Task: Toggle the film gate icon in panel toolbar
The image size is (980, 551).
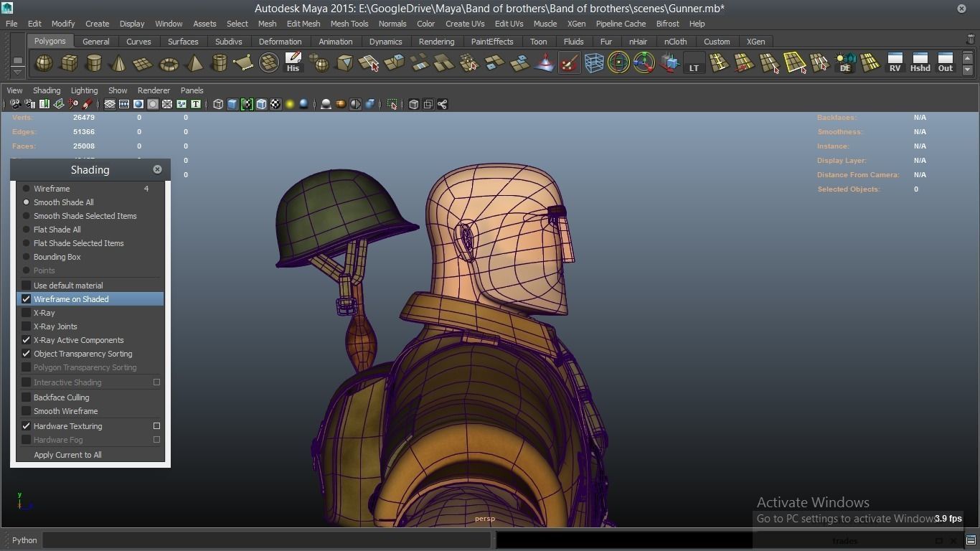Action: point(124,104)
